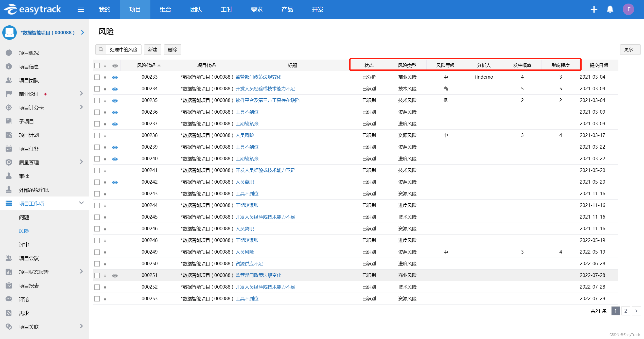Open row dropdown for risk 000246
644x339 pixels.
[x=105, y=229]
